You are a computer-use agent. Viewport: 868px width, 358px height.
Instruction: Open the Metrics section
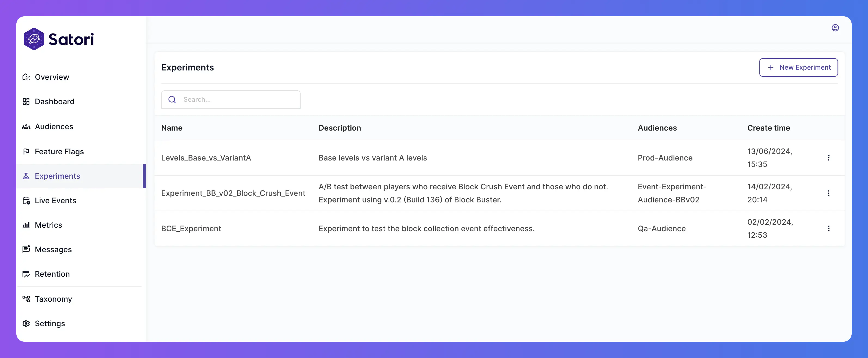click(48, 225)
